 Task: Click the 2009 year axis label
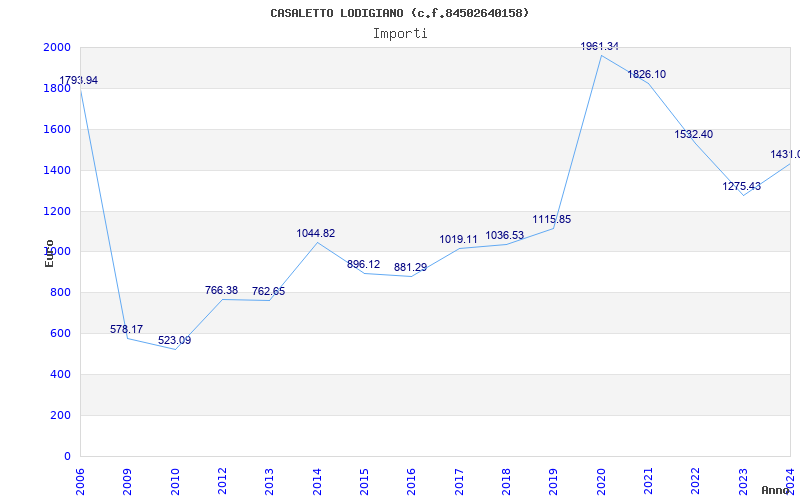tap(128, 481)
